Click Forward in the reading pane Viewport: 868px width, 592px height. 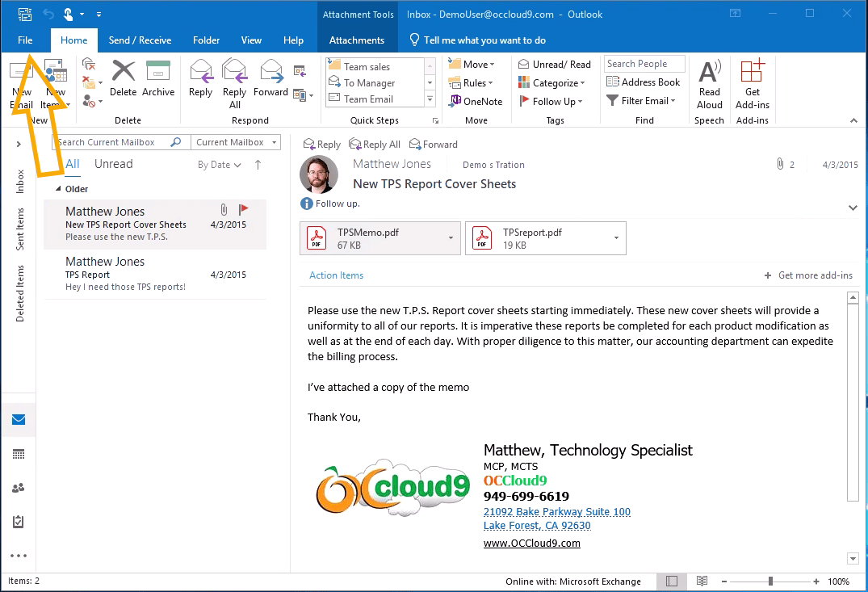tap(434, 144)
